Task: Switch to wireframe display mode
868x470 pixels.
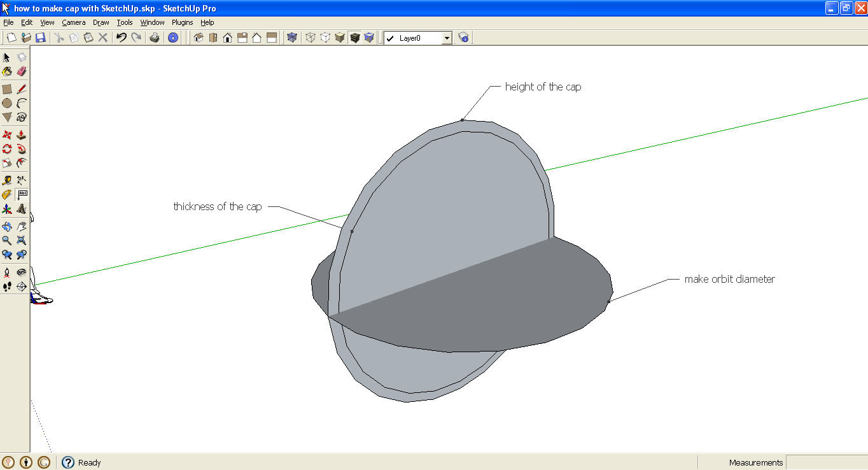Action: click(x=311, y=38)
